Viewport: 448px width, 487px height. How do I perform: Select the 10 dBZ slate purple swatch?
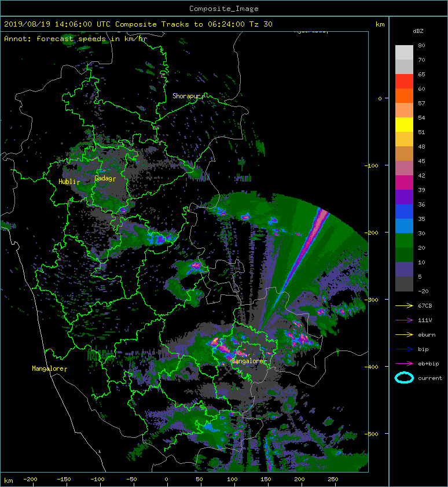pyautogui.click(x=404, y=270)
